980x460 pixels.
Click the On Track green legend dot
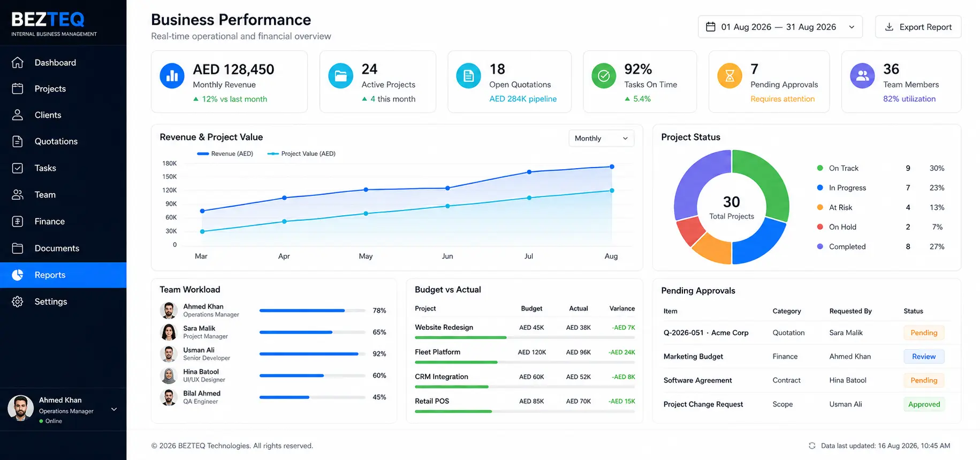[x=820, y=168]
